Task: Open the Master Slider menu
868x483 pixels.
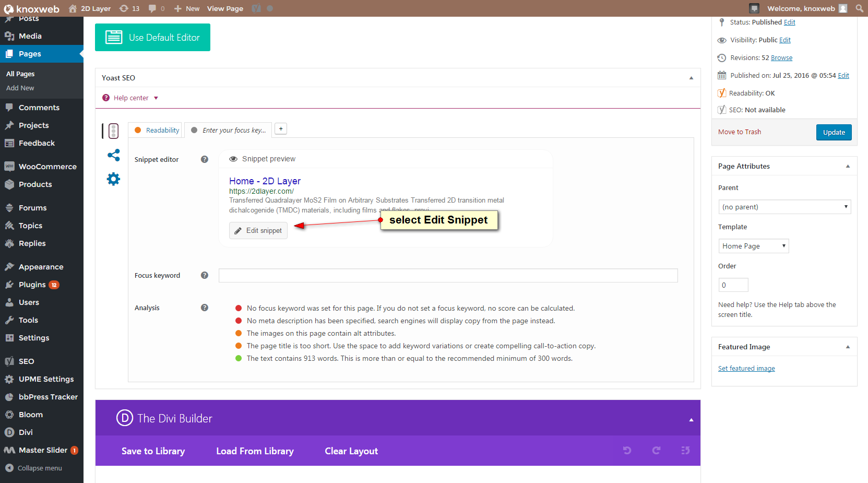Action: click(x=42, y=450)
